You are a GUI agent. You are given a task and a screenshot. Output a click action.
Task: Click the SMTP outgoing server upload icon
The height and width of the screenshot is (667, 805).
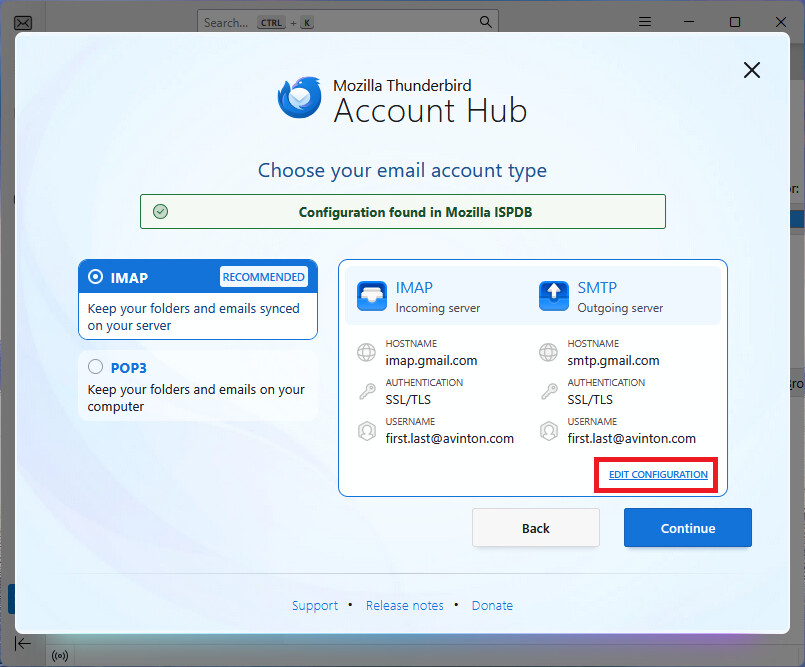[x=553, y=296]
